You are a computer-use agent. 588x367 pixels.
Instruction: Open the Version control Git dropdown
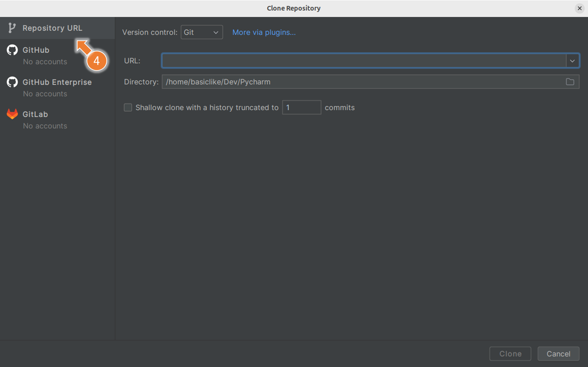202,32
